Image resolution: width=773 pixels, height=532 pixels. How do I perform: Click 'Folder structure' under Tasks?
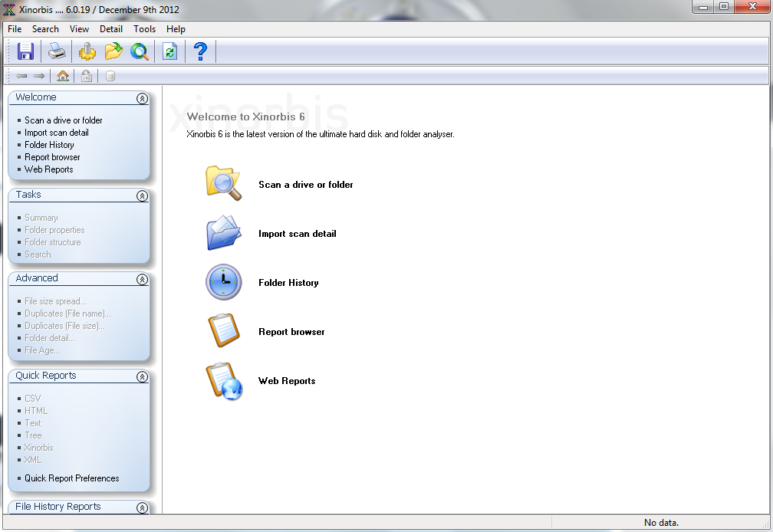click(53, 242)
